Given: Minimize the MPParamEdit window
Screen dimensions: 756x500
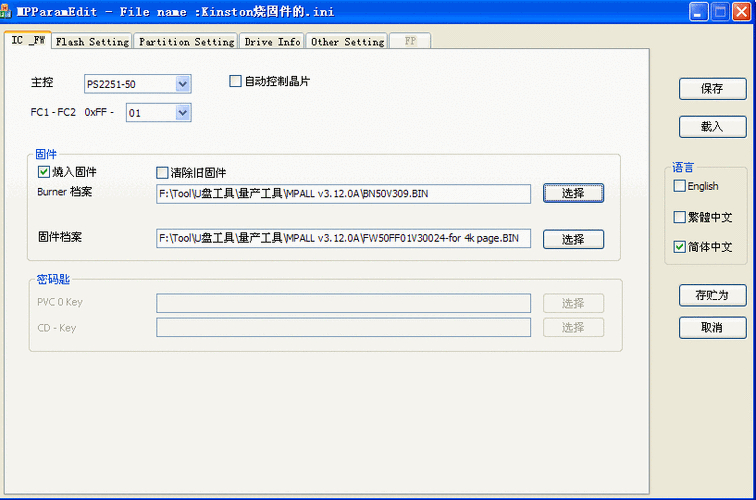Looking at the screenshot, I should 698,12.
